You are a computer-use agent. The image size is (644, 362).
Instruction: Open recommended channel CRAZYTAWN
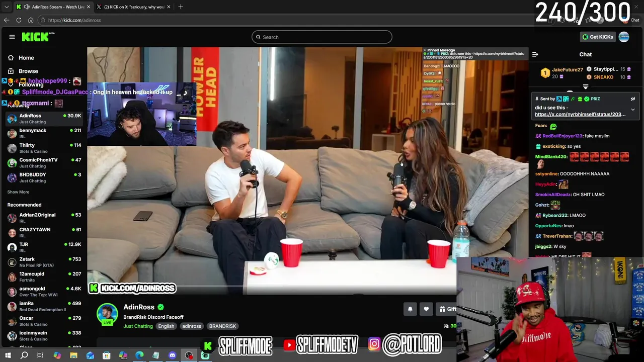pyautogui.click(x=44, y=232)
